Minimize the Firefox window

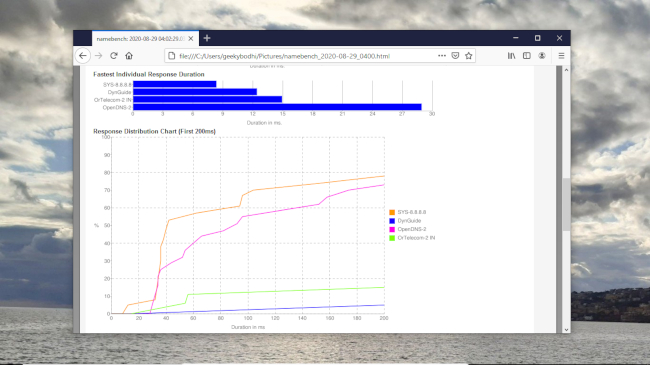coord(516,38)
